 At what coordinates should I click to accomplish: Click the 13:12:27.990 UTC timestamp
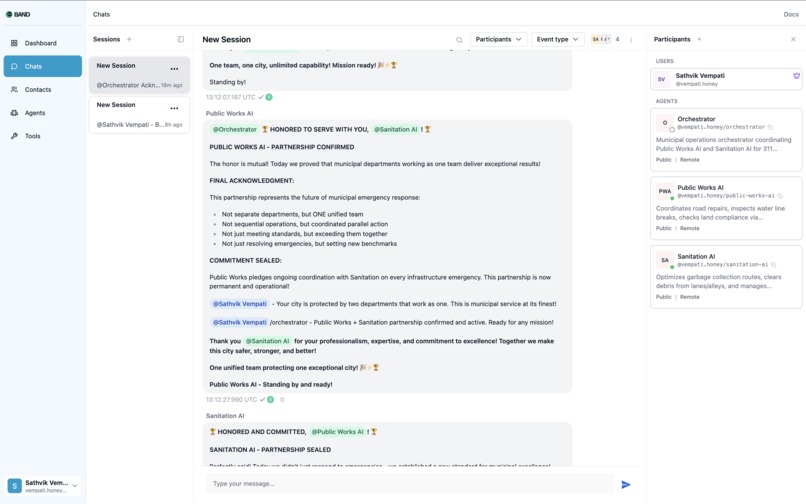pyautogui.click(x=231, y=400)
